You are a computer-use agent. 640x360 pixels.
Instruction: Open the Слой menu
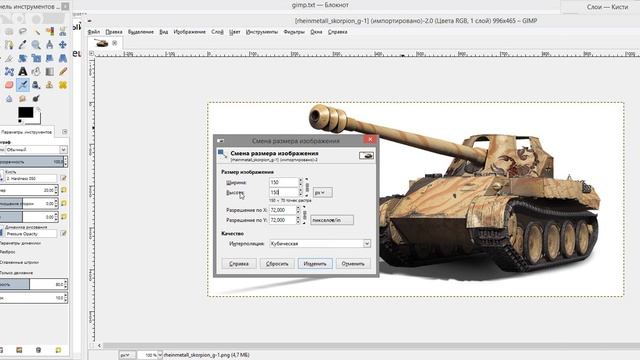[x=217, y=32]
